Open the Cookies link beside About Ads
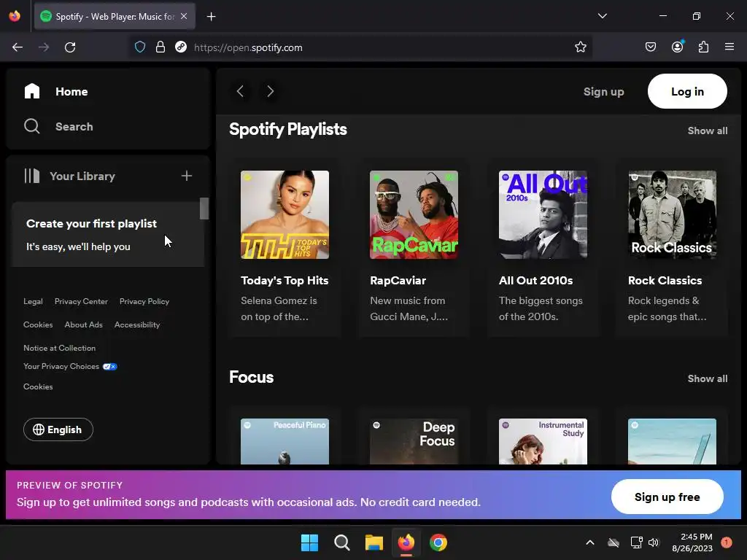 (38, 324)
